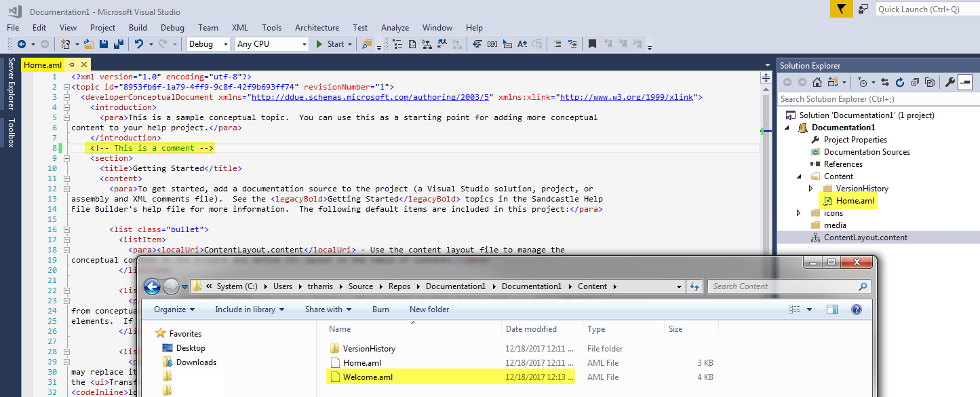Image resolution: width=980 pixels, height=397 pixels.
Task: Open the Share with dropdown in Explorer
Action: (328, 309)
